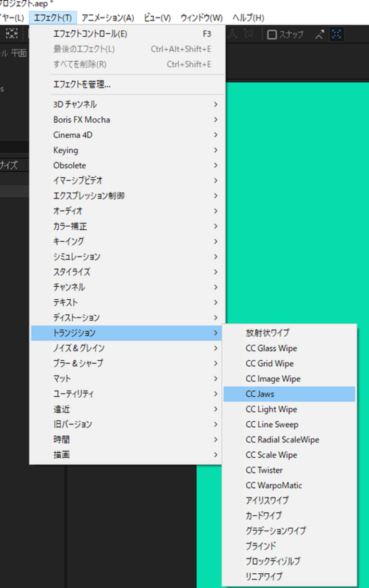Expand the Keying submenu arrow

[x=216, y=150]
